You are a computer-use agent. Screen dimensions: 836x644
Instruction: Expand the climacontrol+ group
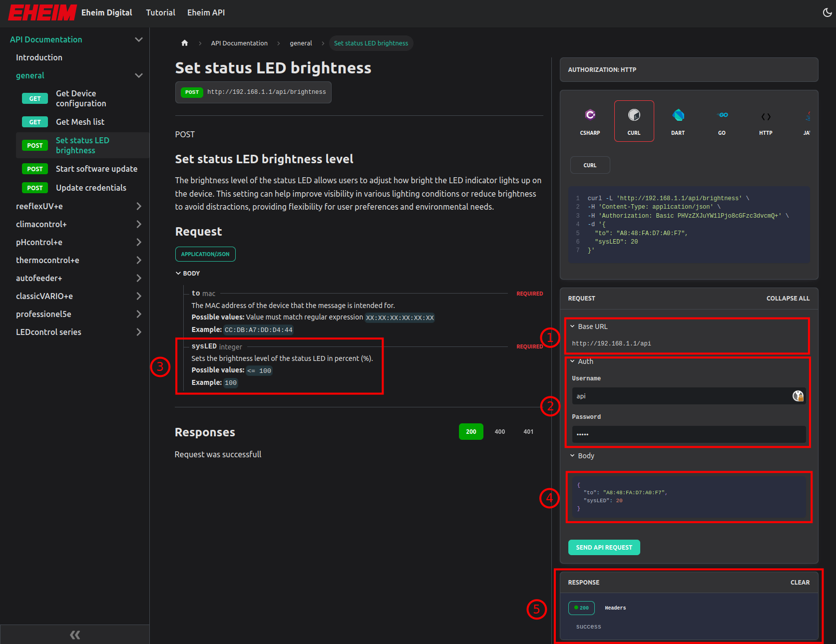tap(139, 224)
